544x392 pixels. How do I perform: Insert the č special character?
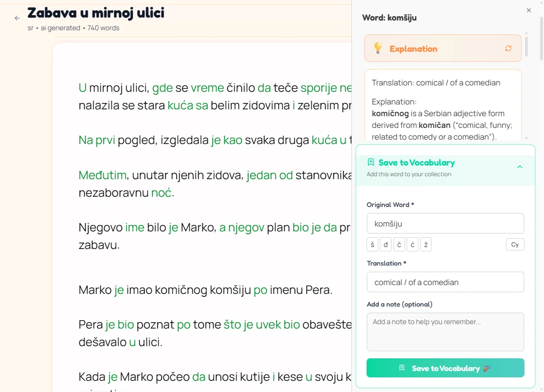(399, 244)
